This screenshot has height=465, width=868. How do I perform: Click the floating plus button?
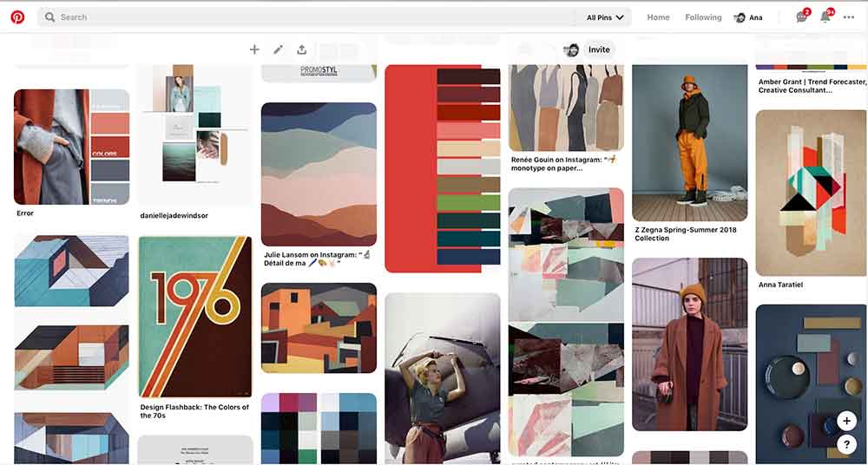[x=846, y=421]
